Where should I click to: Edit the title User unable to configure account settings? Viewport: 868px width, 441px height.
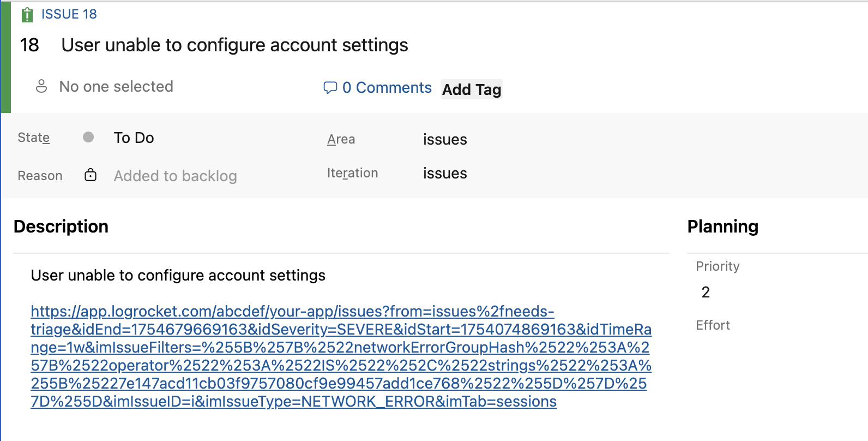235,45
